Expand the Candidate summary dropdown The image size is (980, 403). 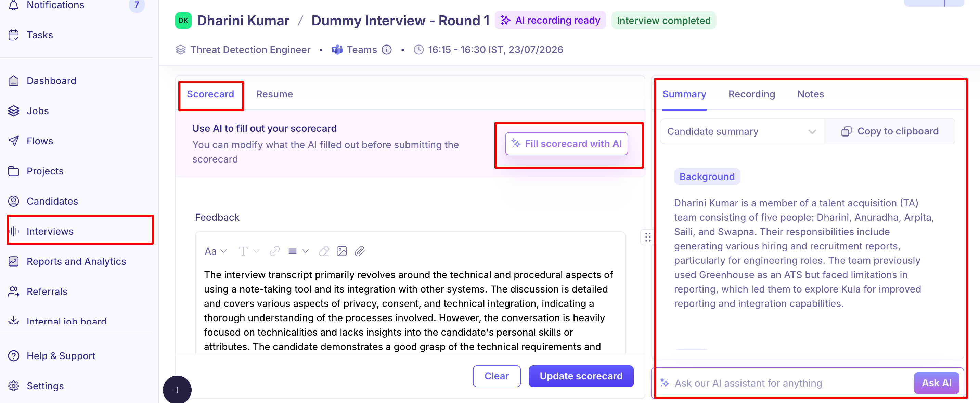point(742,132)
